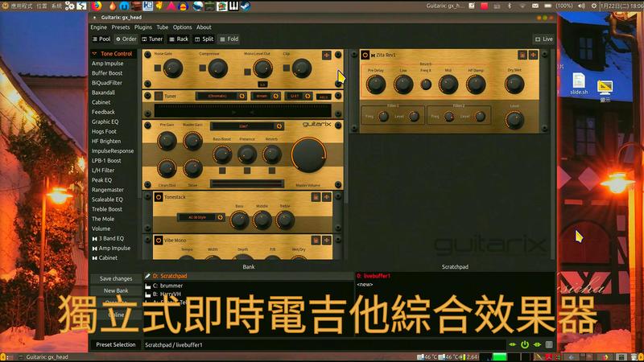
Task: Click the Tonestack Bass knob
Action: coord(239,220)
